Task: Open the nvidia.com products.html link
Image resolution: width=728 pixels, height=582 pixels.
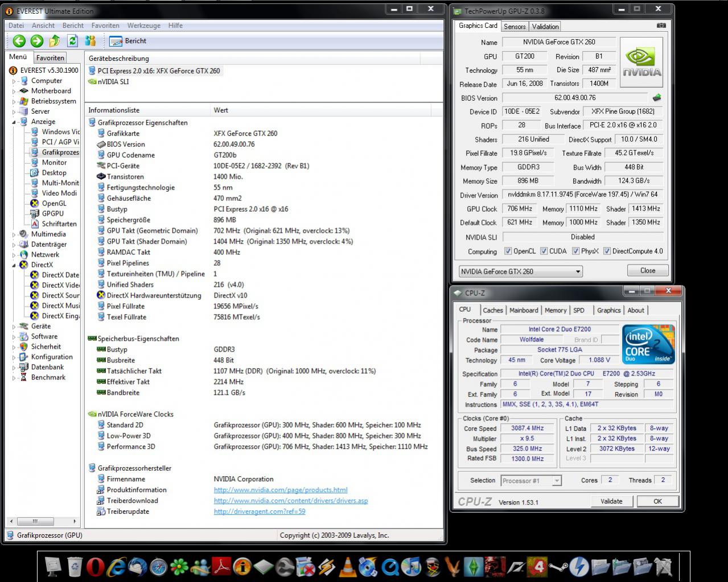Action: 281,490
